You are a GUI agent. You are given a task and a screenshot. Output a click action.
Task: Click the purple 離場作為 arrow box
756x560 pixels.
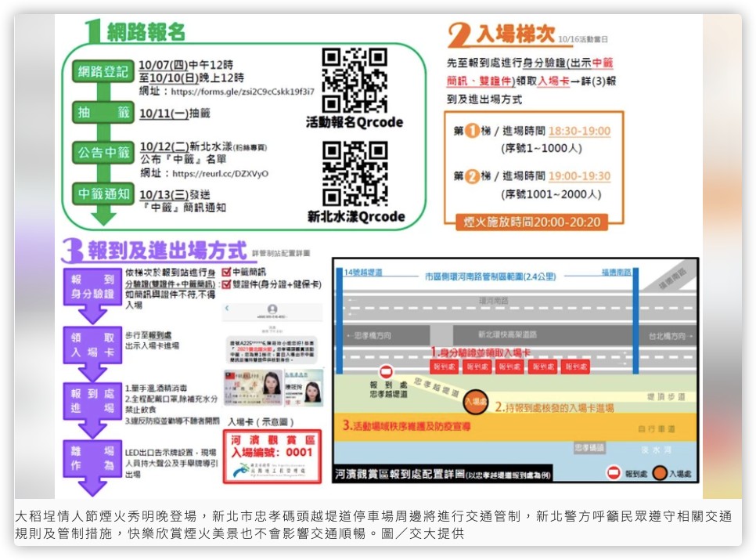click(x=92, y=460)
